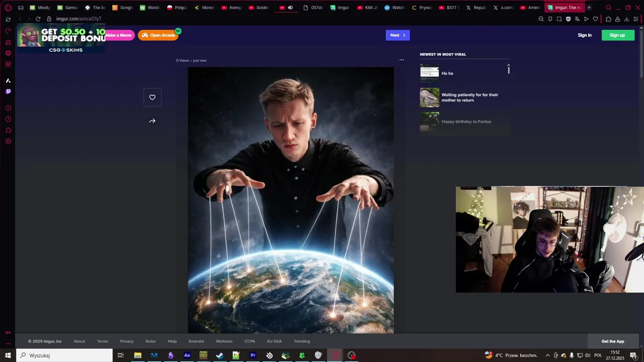Open zoom-out magnifier in address bar

coord(541,19)
